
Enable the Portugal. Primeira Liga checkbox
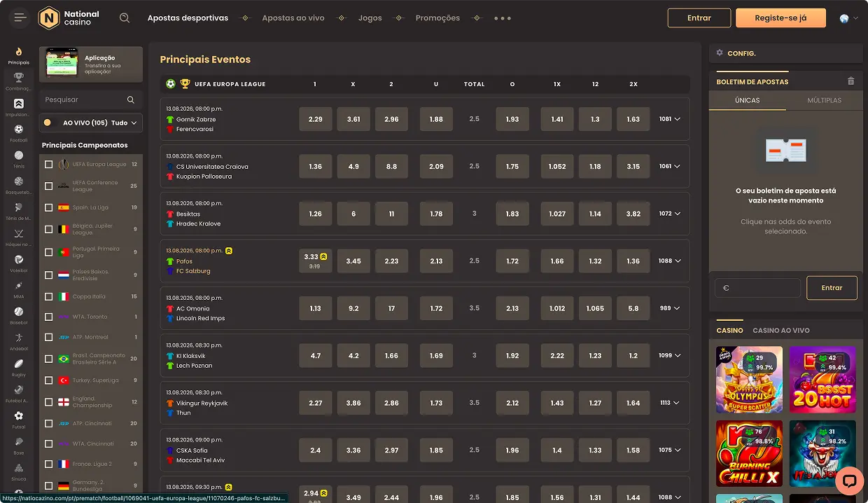[x=48, y=252]
